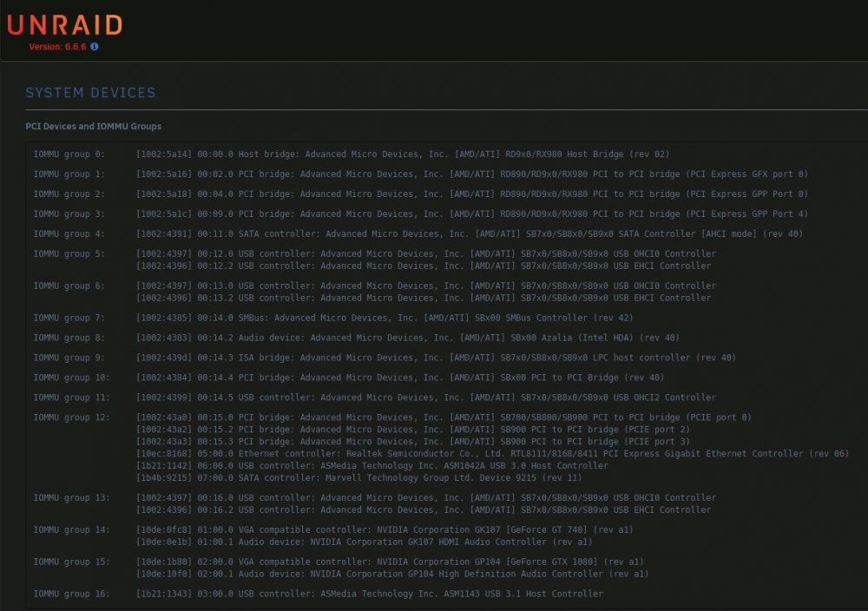Click the Version: 6.6.6 text
This screenshot has height=611, width=868.
(x=57, y=47)
